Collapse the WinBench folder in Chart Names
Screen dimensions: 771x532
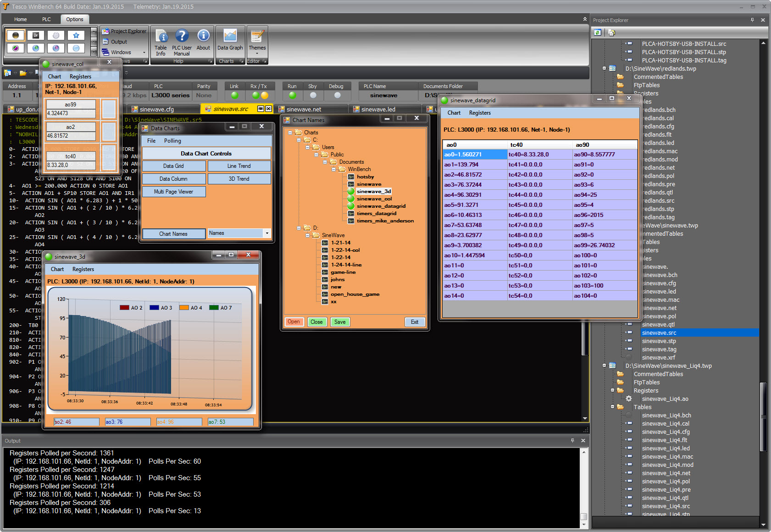(x=334, y=169)
